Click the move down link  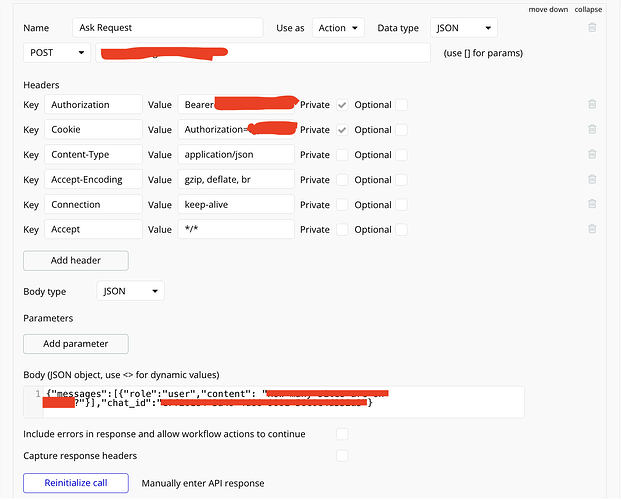(x=548, y=10)
